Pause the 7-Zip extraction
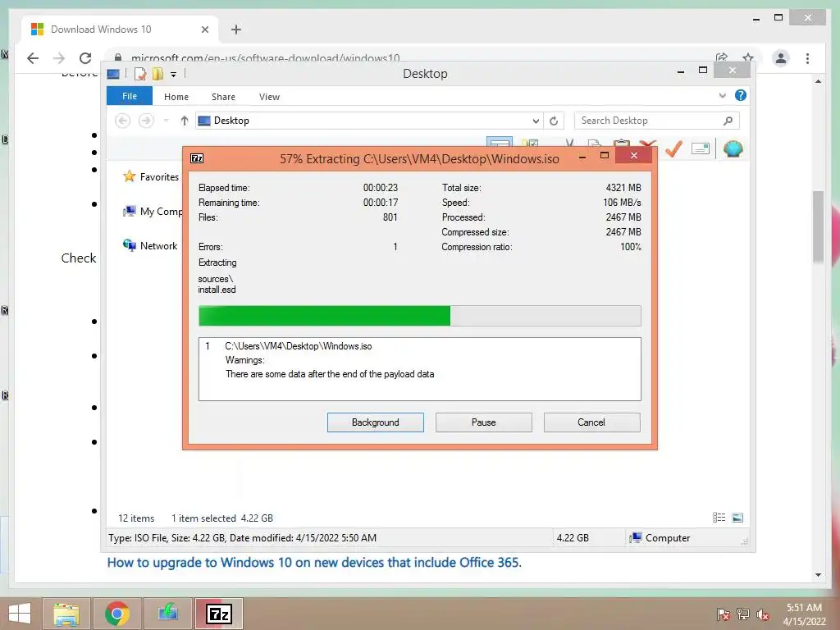 point(483,422)
